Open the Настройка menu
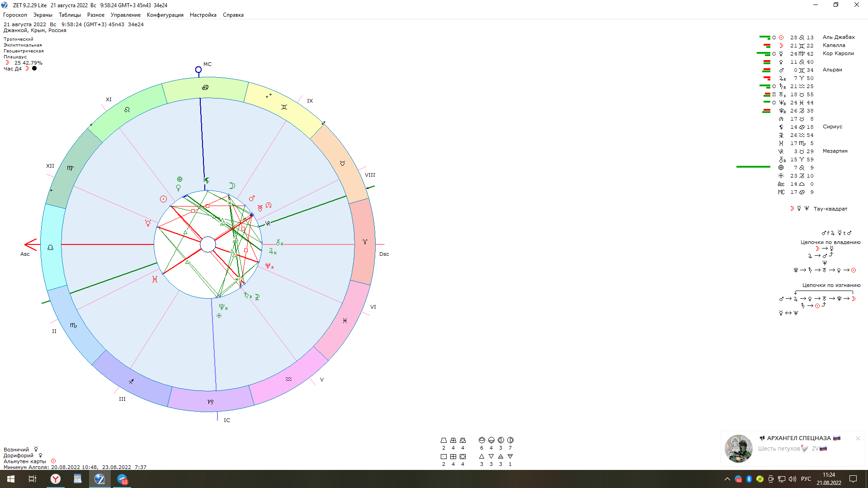Viewport: 868px width, 488px height. tap(203, 15)
